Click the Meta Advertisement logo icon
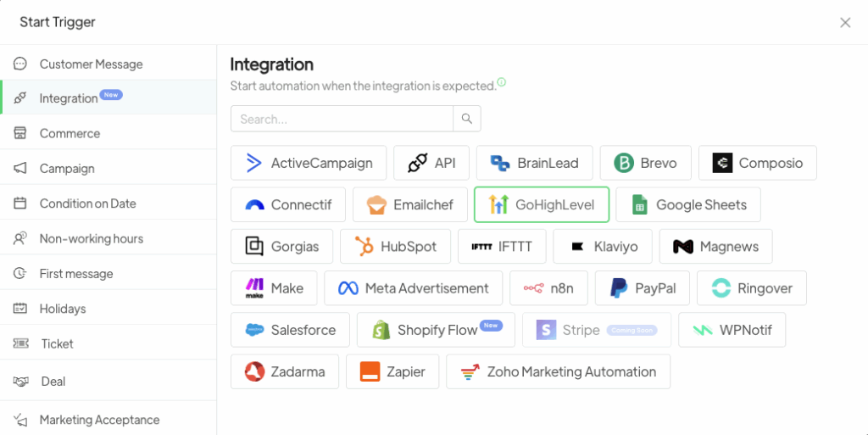This screenshot has height=435, width=868. pos(348,288)
